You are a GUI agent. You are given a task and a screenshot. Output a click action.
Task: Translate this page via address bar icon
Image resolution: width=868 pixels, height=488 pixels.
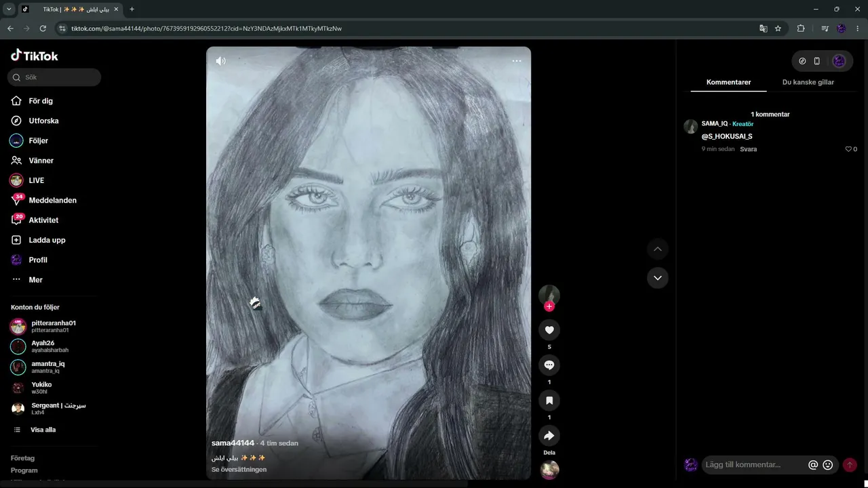[x=763, y=28]
